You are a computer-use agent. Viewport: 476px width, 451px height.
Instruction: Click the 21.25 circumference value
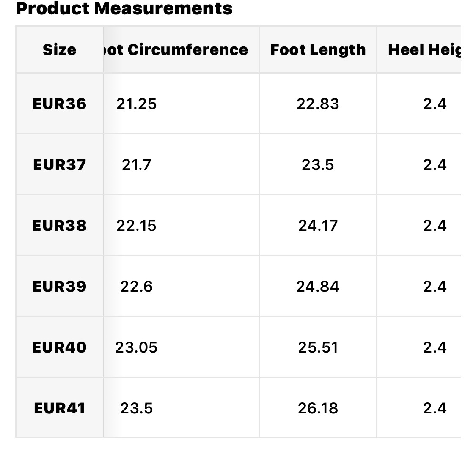[136, 104]
